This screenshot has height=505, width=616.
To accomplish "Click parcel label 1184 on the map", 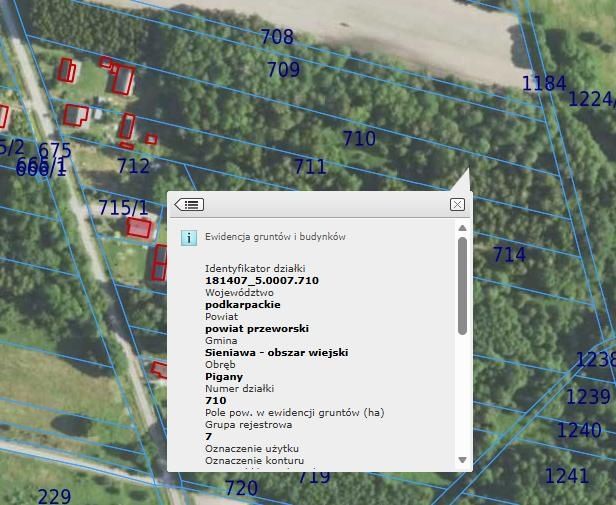I will point(544,83).
